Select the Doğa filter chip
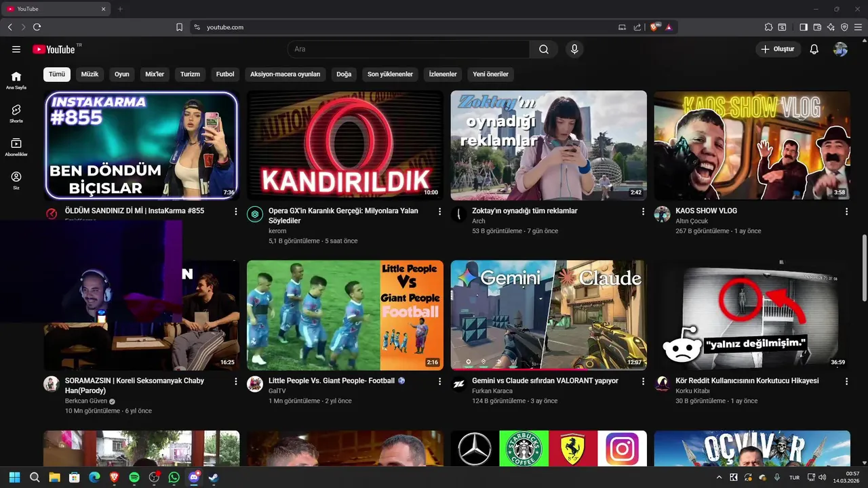The image size is (868, 488). click(x=344, y=74)
